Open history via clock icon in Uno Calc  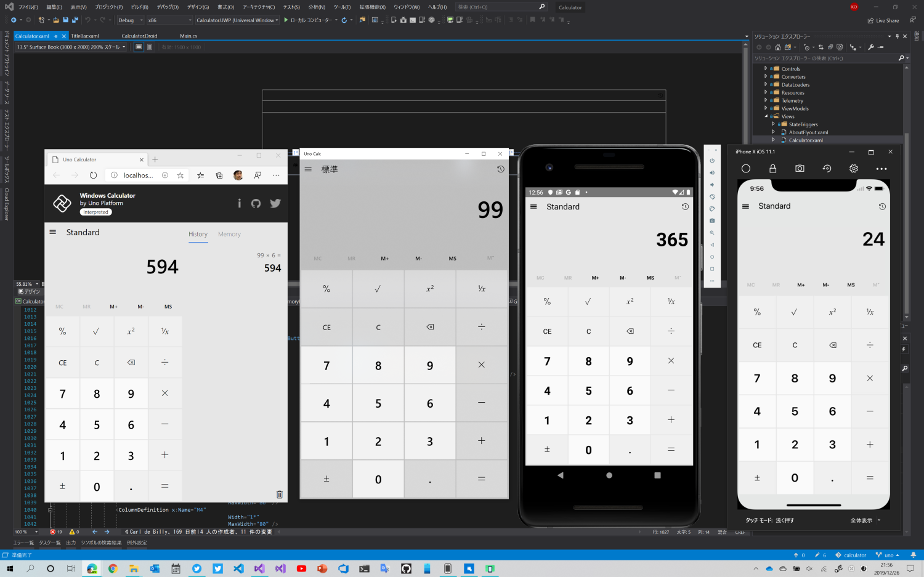500,169
